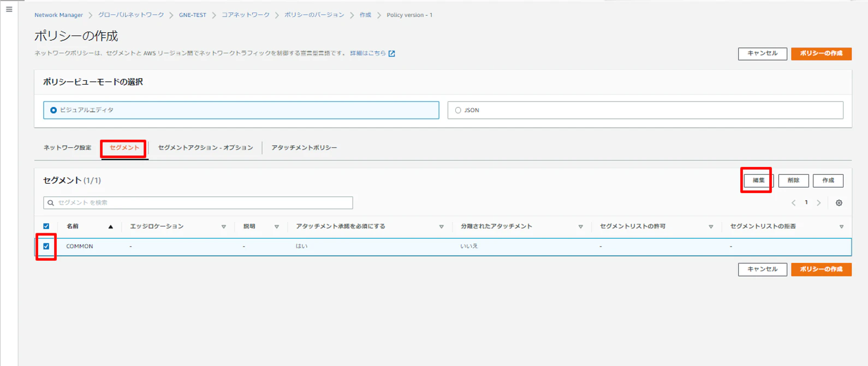Click page number 1 in pagination
Image resolution: width=868 pixels, height=366 pixels.
pyautogui.click(x=806, y=203)
